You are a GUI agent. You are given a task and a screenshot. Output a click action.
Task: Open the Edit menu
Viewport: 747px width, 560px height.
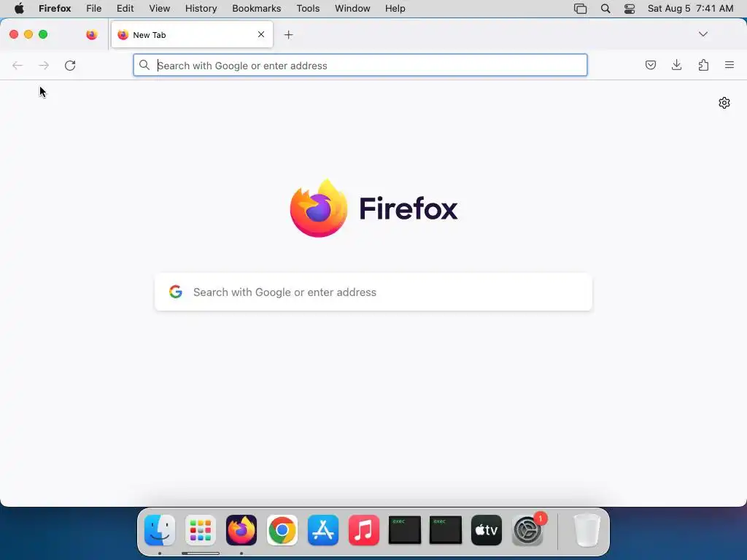(x=125, y=9)
